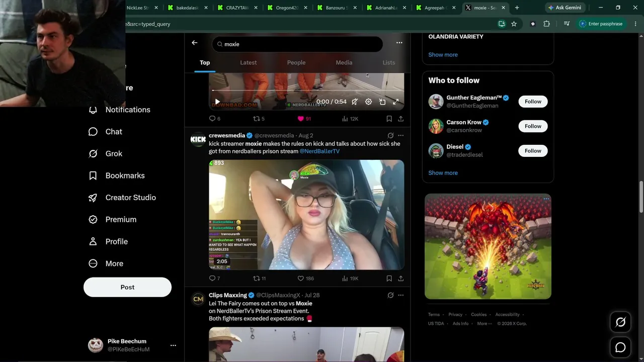Viewport: 644px width, 362px height.
Task: Open the Privacy footer link
Action: (455, 315)
